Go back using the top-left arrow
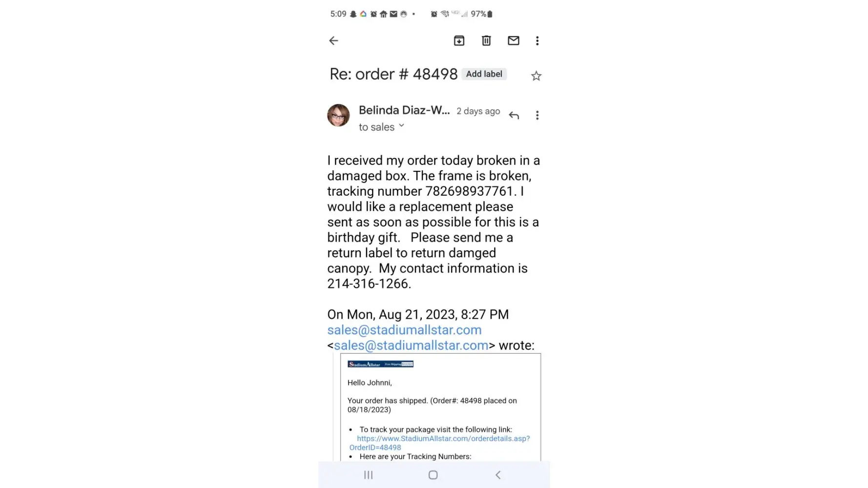 (333, 41)
